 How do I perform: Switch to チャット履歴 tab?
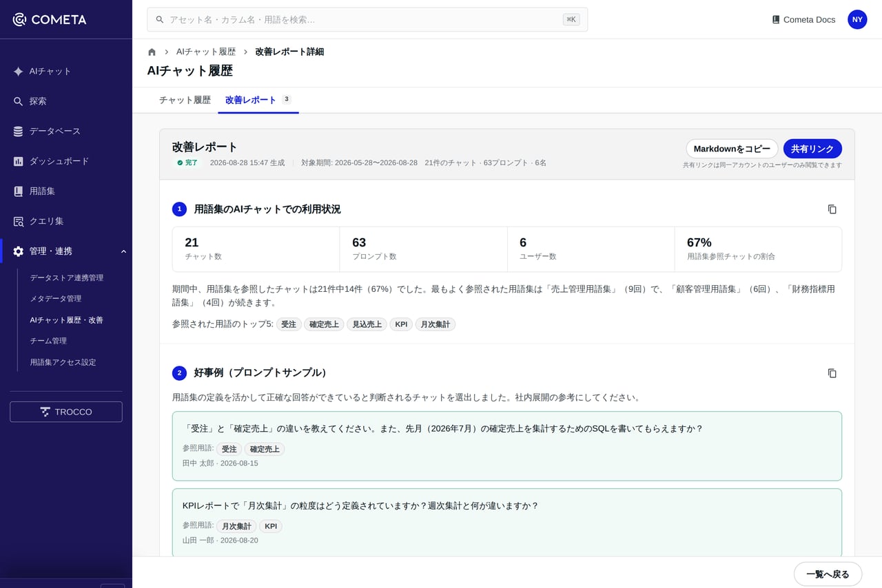click(185, 100)
